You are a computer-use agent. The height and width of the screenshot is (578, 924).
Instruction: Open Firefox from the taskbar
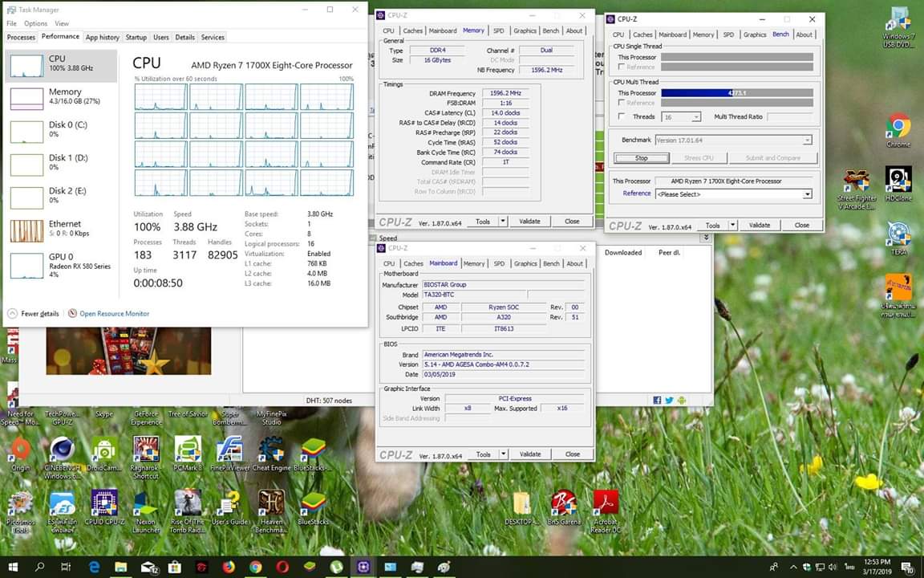pyautogui.click(x=228, y=567)
